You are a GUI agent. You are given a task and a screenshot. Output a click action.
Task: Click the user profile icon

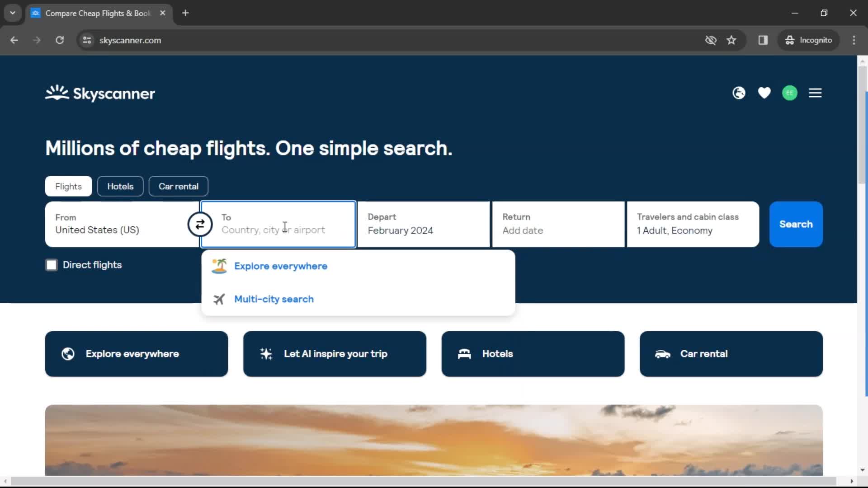790,93
